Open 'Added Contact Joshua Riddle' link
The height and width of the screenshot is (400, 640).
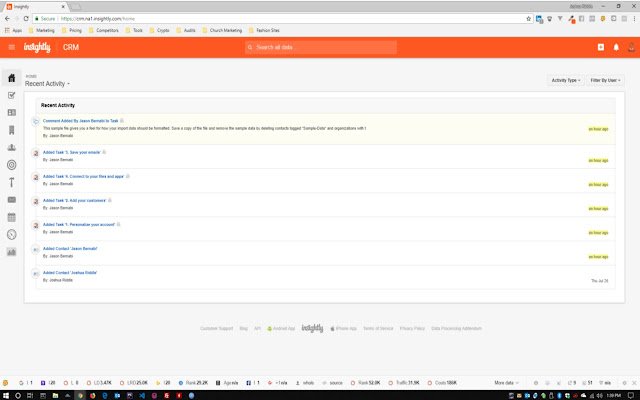click(x=70, y=273)
